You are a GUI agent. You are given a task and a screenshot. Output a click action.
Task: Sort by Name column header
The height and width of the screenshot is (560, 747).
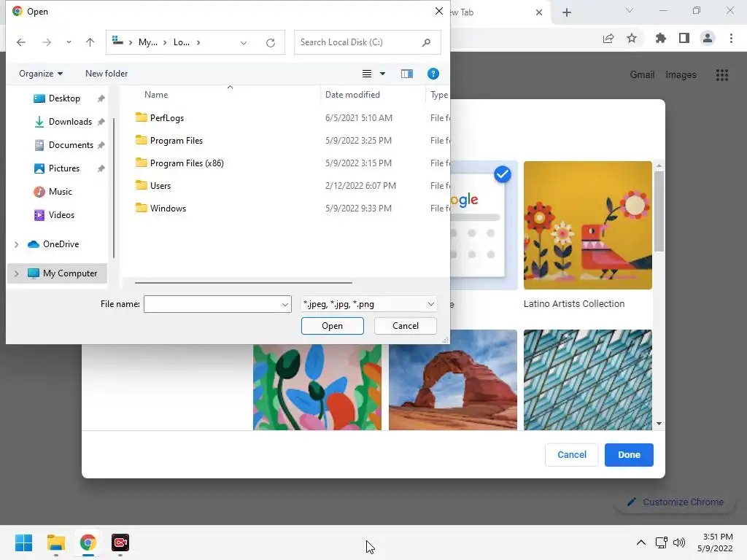pos(156,95)
